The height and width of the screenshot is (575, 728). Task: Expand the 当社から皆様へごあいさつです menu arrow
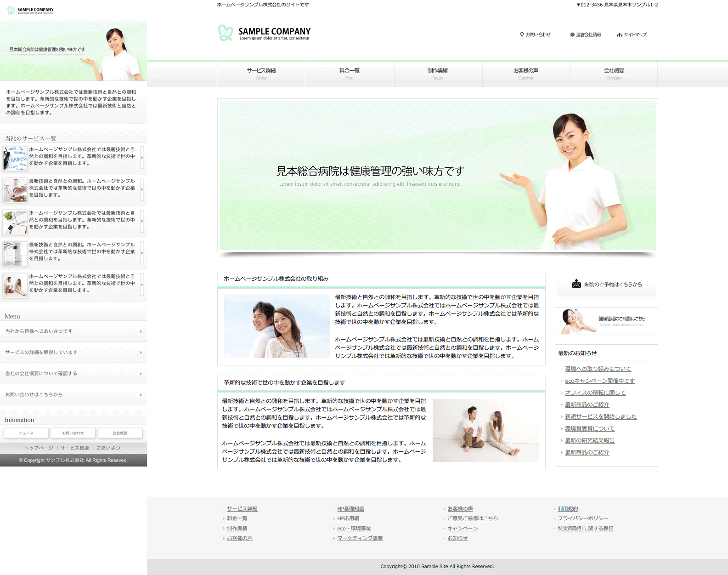coord(141,331)
